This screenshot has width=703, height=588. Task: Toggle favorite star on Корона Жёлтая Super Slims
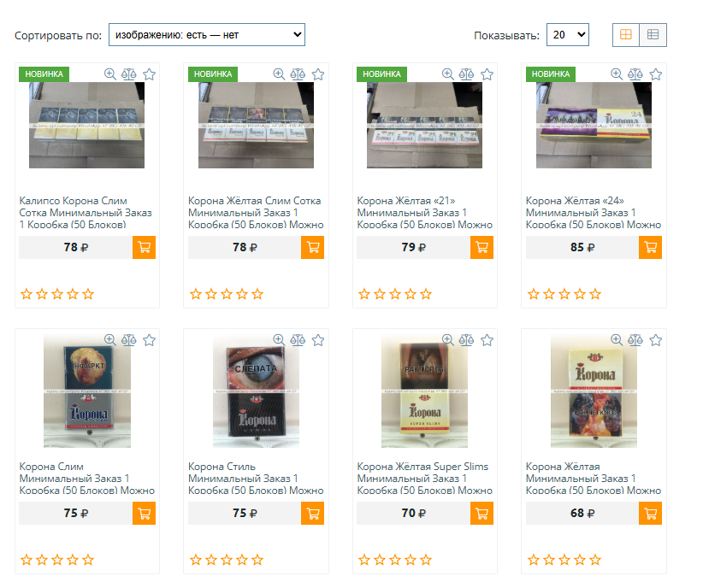tap(487, 340)
